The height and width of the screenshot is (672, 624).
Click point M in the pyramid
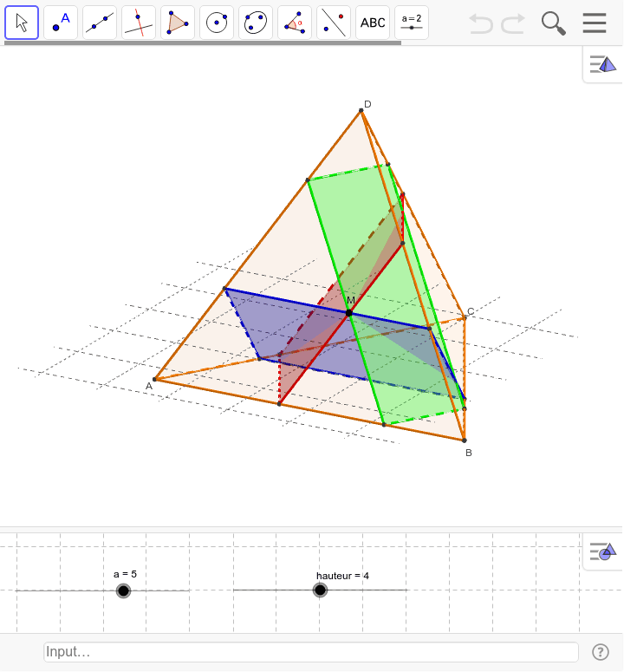point(349,313)
